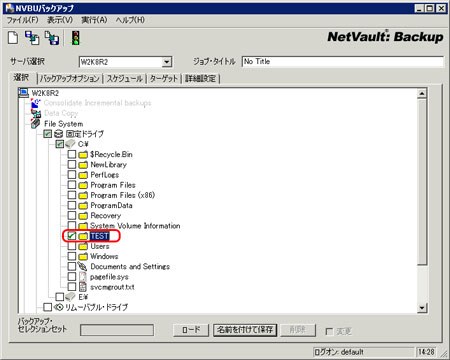Click the PerfLogs folder icon

tap(83, 175)
